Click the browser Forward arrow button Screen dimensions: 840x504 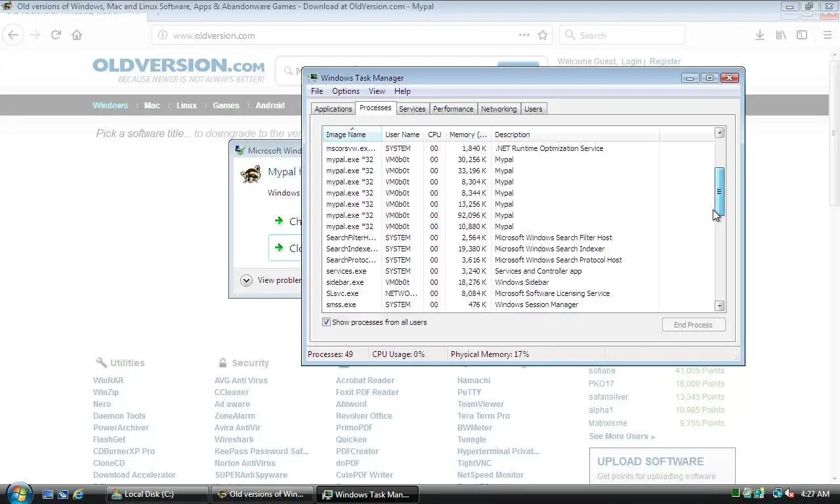pos(35,35)
